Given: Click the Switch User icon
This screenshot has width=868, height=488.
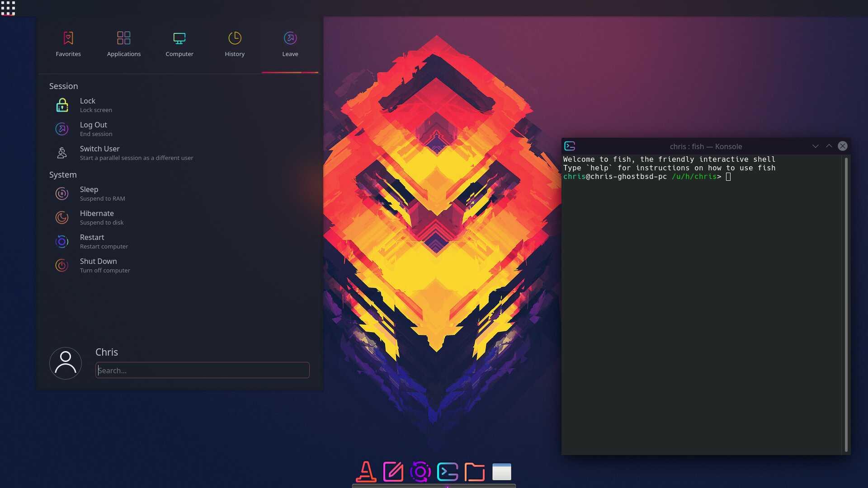Looking at the screenshot, I should click(62, 153).
